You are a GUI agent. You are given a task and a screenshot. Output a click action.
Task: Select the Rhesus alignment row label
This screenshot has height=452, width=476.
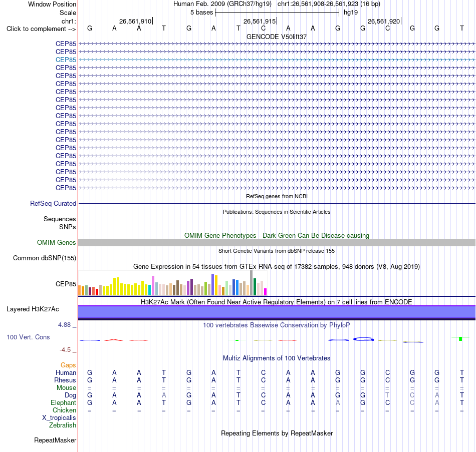point(65,380)
